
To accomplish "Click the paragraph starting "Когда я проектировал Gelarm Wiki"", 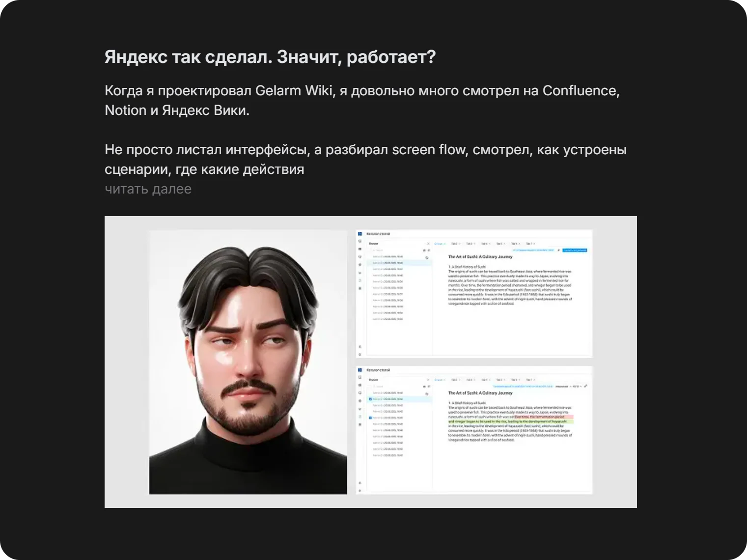I will [362, 100].
